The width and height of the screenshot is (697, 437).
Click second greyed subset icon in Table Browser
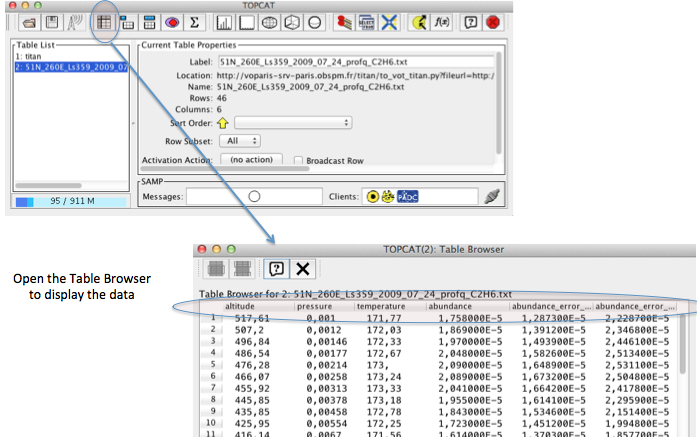click(242, 269)
